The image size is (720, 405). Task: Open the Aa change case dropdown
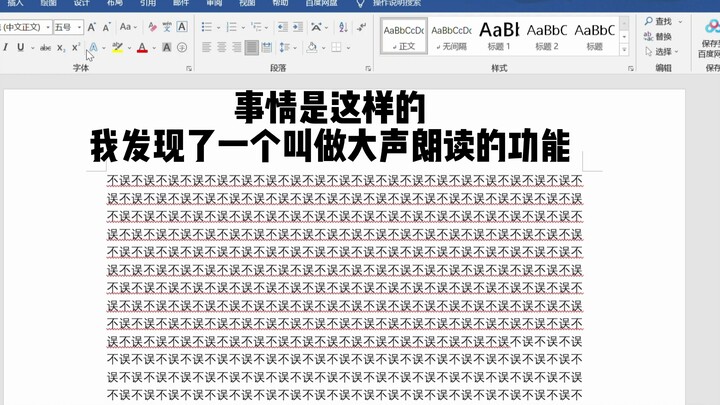point(128,27)
